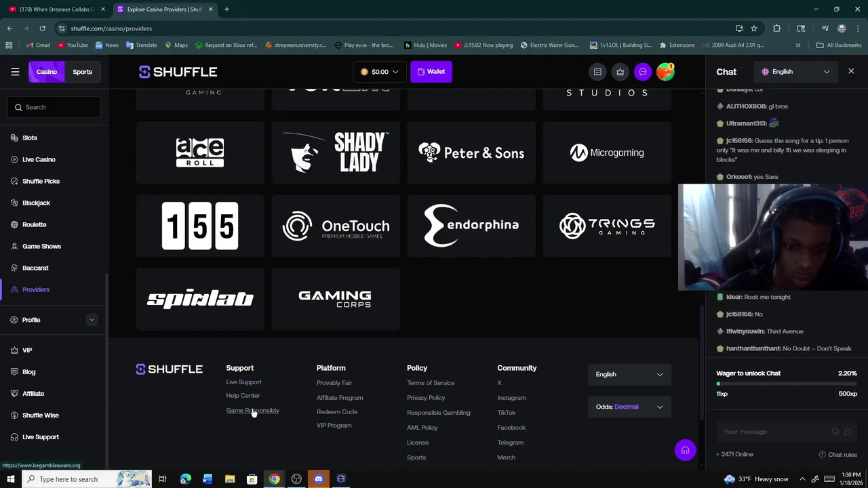Click the Shuffle logo in header
Screen dimensions: 868x488
pos(178,72)
